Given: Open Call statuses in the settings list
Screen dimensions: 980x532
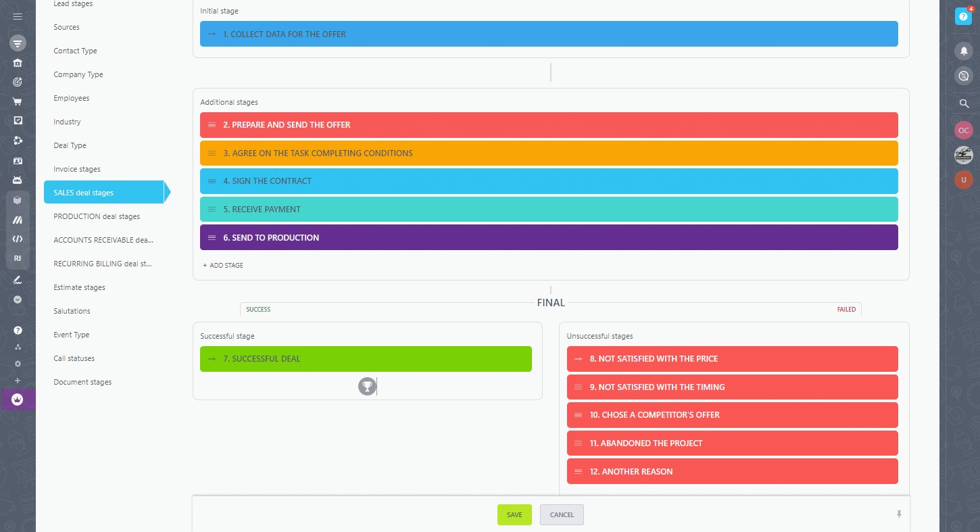Looking at the screenshot, I should [74, 358].
